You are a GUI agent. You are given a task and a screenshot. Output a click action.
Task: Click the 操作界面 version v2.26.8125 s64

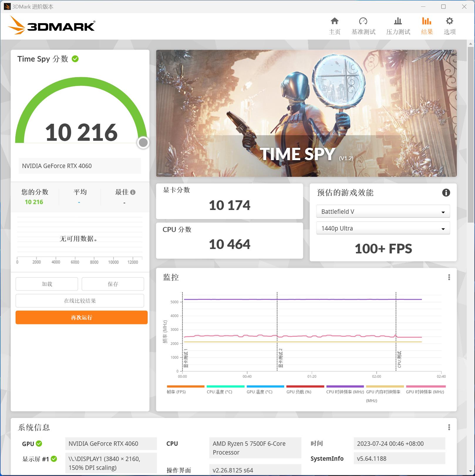coord(255,470)
